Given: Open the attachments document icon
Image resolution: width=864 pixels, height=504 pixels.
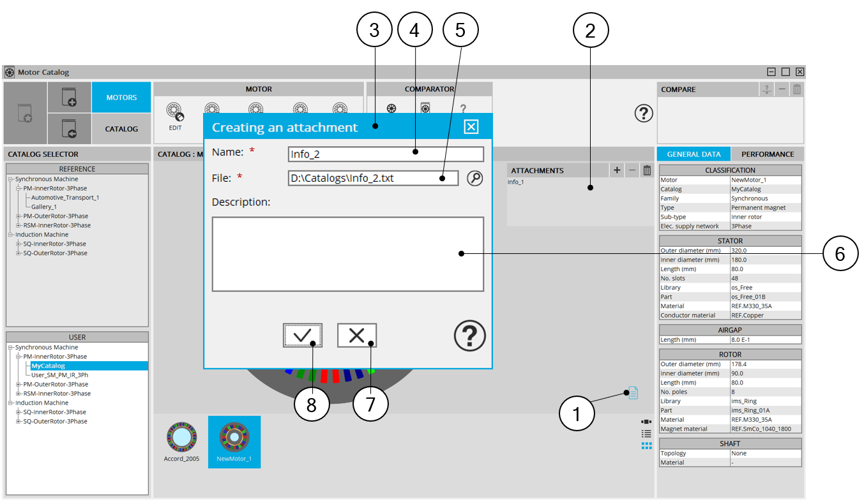Looking at the screenshot, I should pos(633,393).
